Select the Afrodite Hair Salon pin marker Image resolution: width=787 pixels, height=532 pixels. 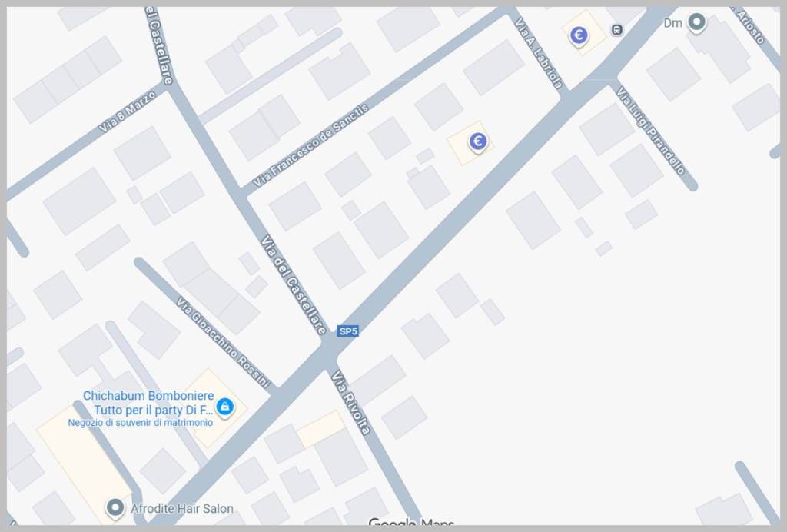[x=115, y=508]
